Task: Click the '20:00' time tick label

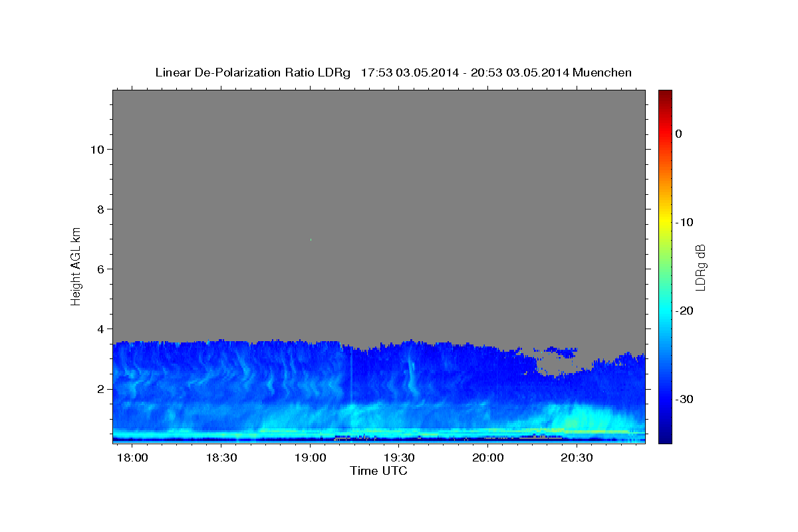Action: [x=488, y=458]
